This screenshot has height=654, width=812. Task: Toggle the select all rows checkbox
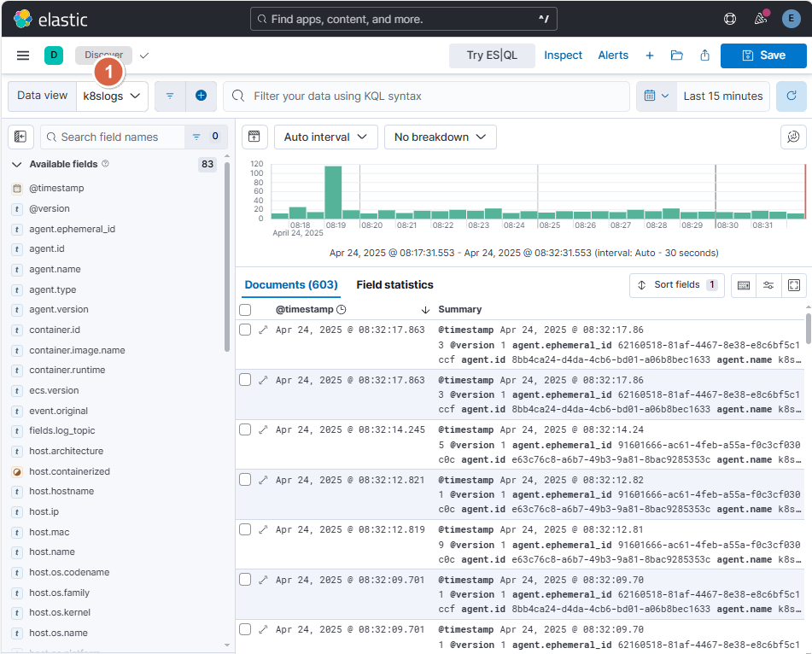pyautogui.click(x=245, y=310)
